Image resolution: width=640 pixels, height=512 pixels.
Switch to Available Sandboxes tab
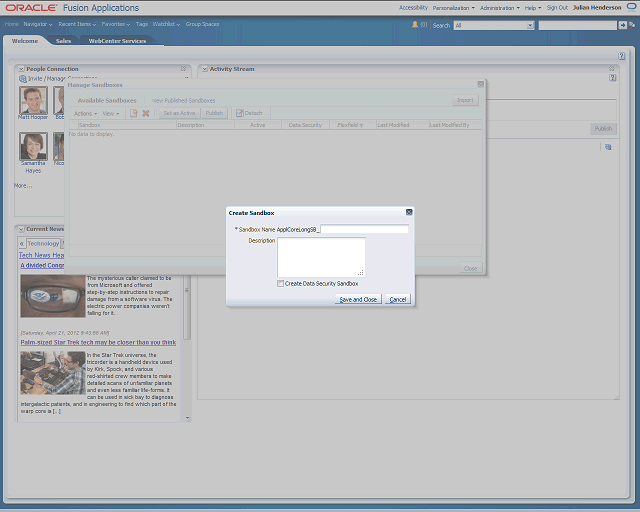tap(107, 100)
